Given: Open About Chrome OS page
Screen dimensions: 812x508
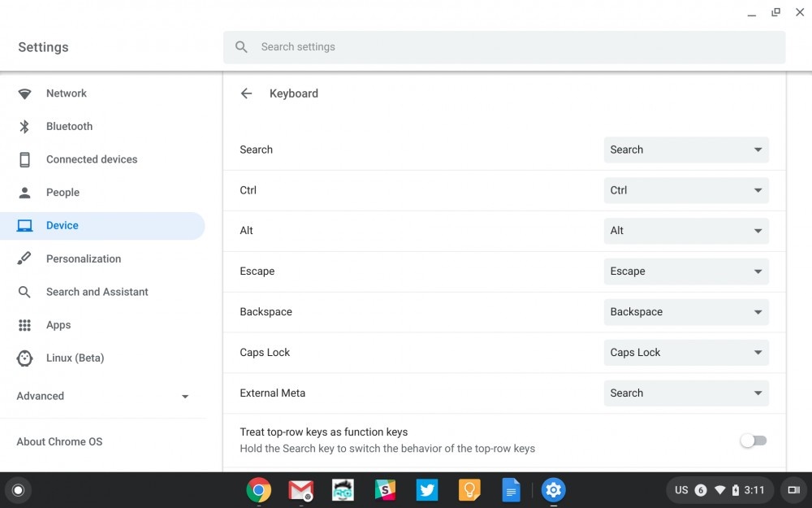Looking at the screenshot, I should [x=59, y=442].
